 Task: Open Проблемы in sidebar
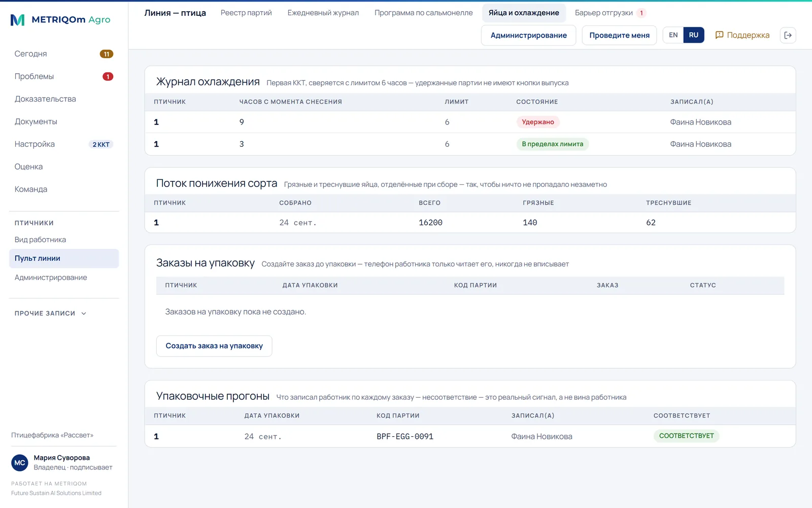[x=64, y=76]
